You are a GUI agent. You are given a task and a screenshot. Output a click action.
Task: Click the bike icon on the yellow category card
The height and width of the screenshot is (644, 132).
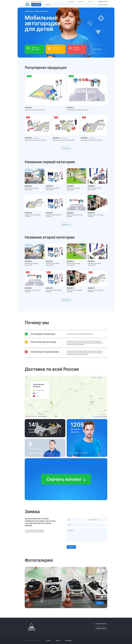tap(49, 48)
